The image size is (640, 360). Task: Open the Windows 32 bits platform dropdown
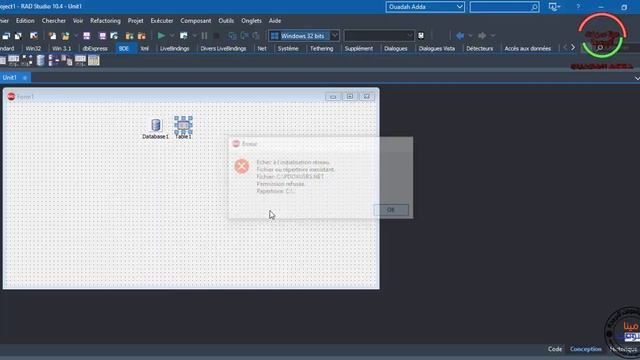pyautogui.click(x=334, y=36)
